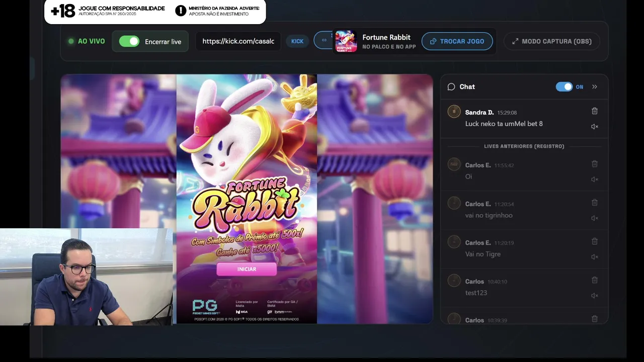Click the 'Vai no Tigre' message text
The width and height of the screenshot is (644, 362).
pos(482,254)
